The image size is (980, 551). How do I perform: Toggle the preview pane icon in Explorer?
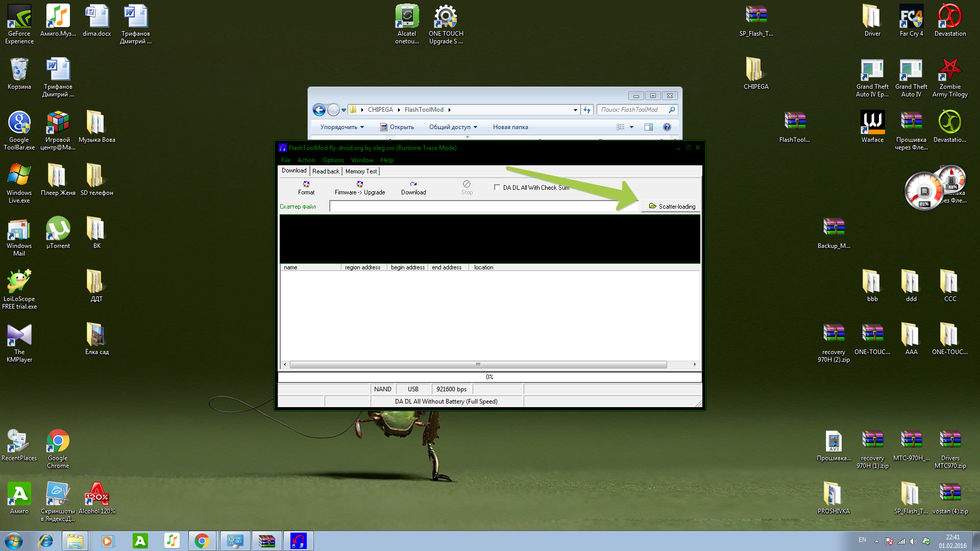(x=649, y=127)
